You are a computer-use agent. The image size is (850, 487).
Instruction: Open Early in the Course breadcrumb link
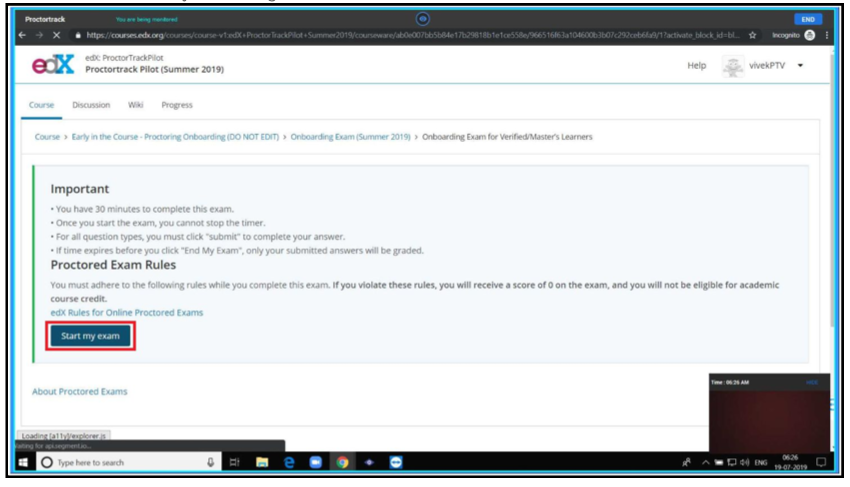(175, 137)
